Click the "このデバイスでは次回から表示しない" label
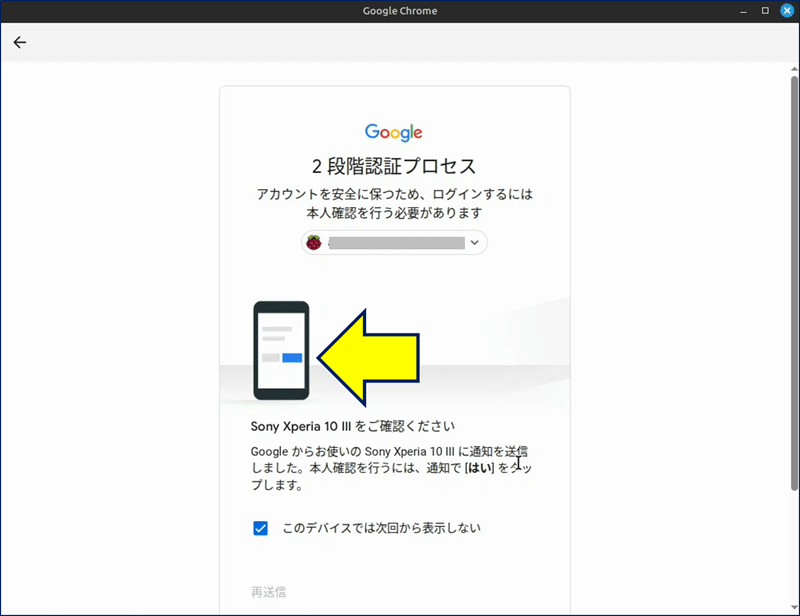The width and height of the screenshot is (800, 616). (382, 528)
